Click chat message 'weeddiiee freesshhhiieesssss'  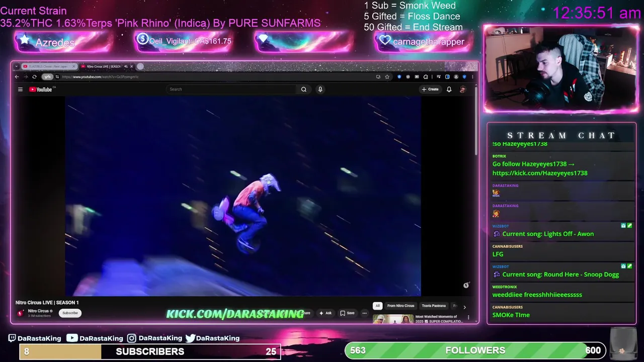point(537,295)
